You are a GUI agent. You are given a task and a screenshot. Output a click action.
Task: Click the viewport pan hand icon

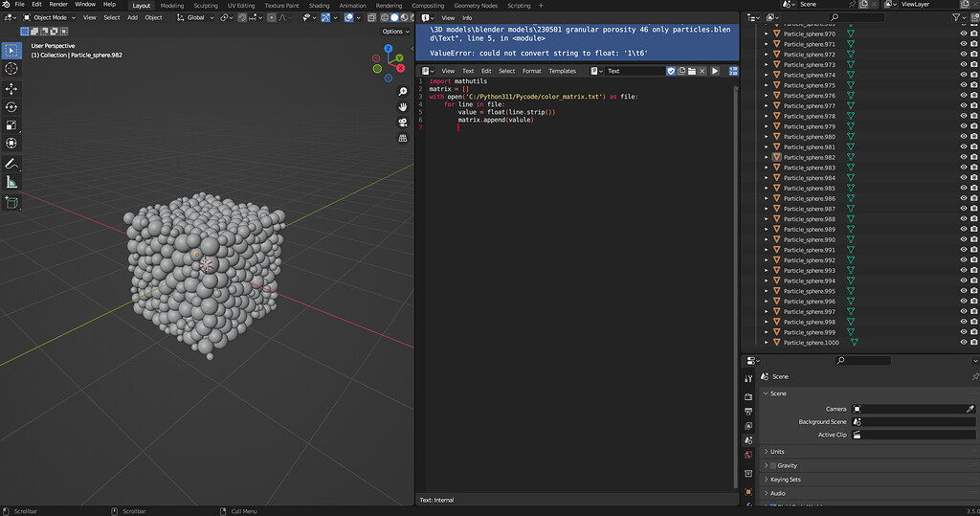[x=403, y=107]
